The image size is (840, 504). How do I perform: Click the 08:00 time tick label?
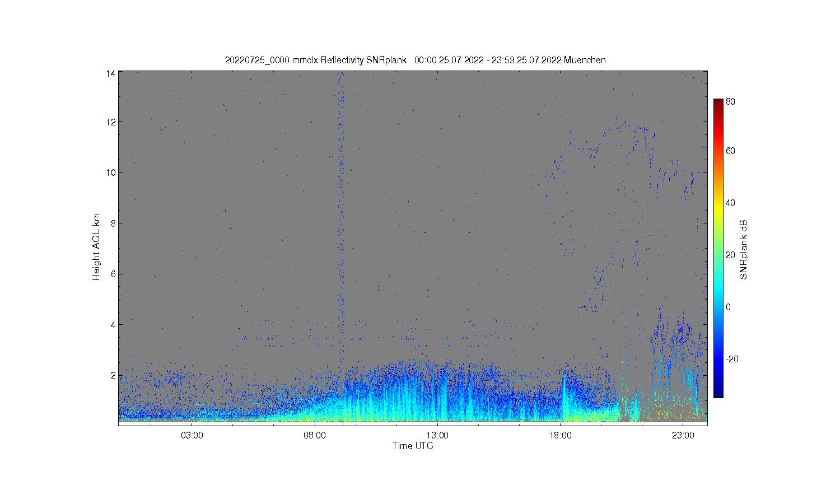click(x=315, y=435)
